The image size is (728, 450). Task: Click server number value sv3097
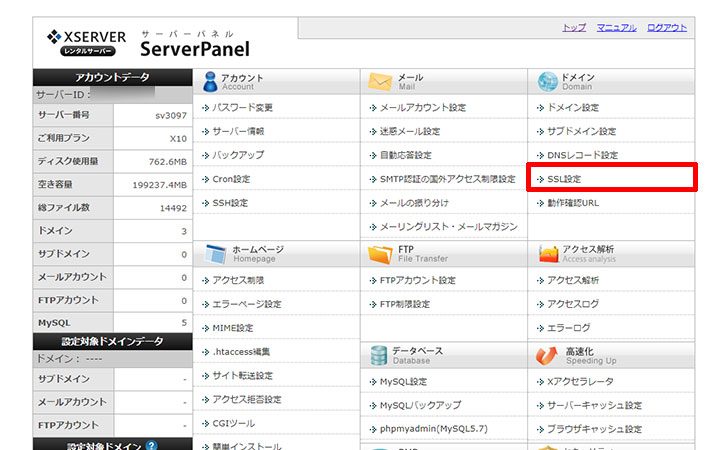[171, 116]
